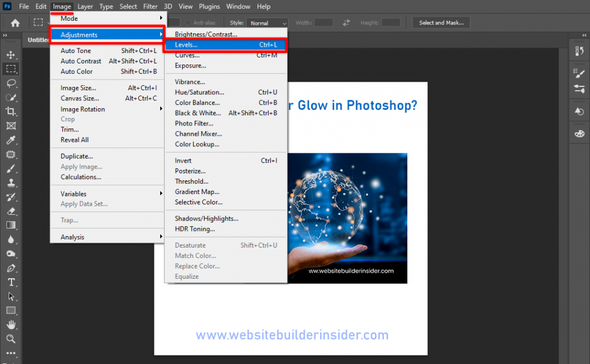Open the Style dropdown in options bar

[267, 22]
